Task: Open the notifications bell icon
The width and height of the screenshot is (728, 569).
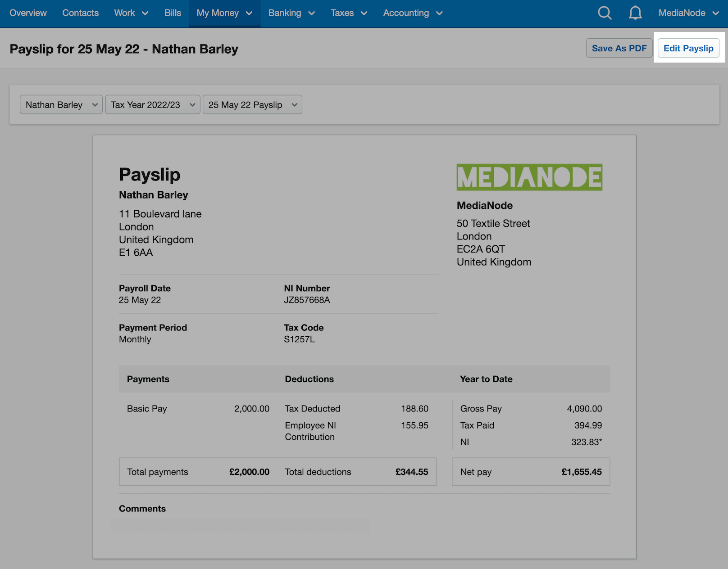Action: tap(635, 13)
